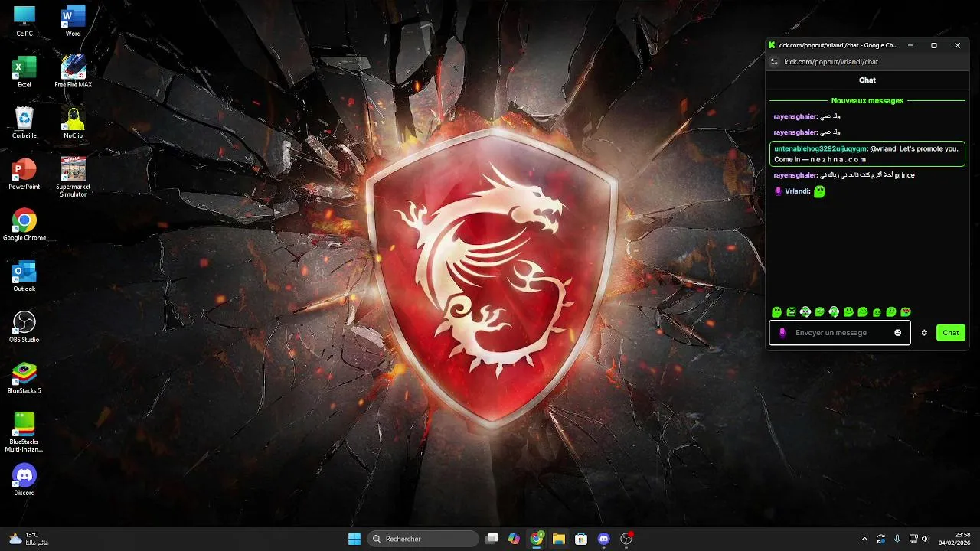Select the Discord desktop shortcut
Image resolution: width=980 pixels, height=551 pixels.
24,480
